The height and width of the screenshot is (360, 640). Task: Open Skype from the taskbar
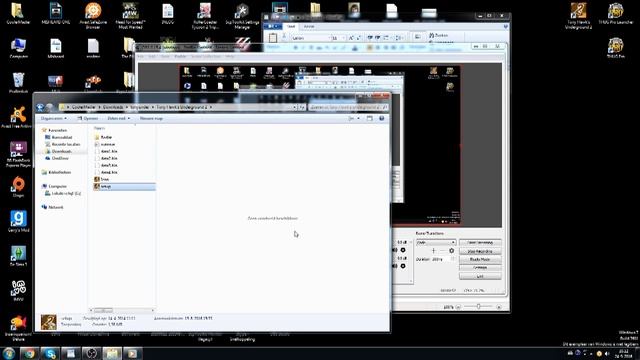tap(50, 353)
